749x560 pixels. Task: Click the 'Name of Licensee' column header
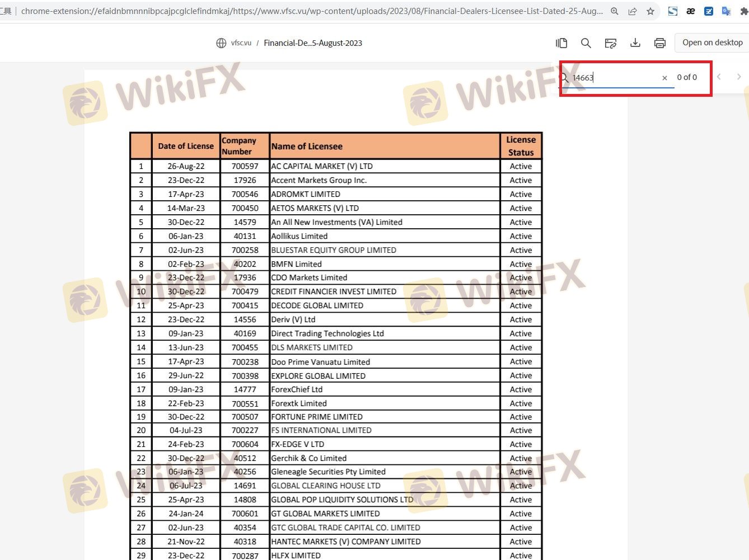(385, 146)
